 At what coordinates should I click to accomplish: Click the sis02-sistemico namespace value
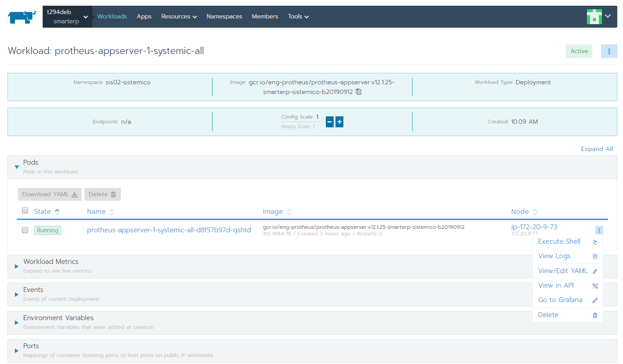pyautogui.click(x=128, y=82)
